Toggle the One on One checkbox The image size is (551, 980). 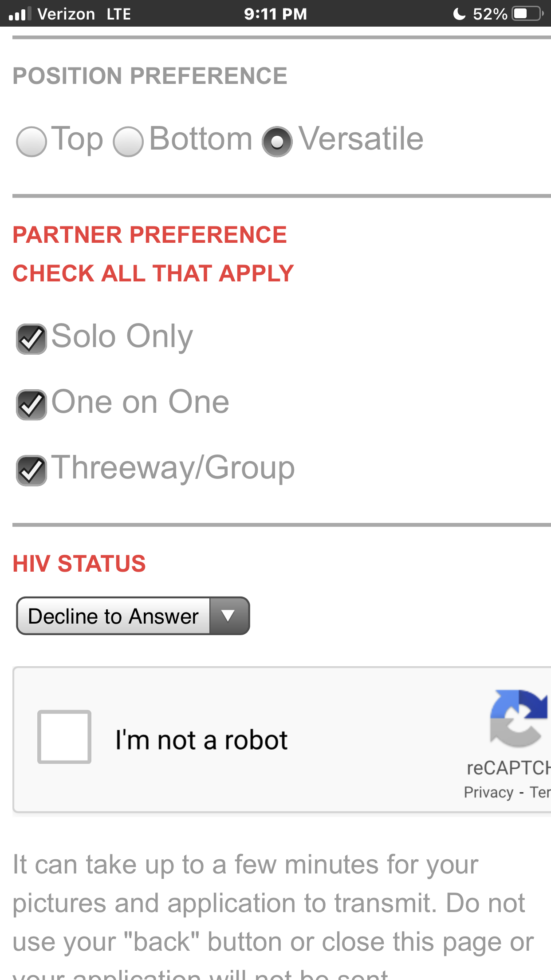(x=31, y=405)
